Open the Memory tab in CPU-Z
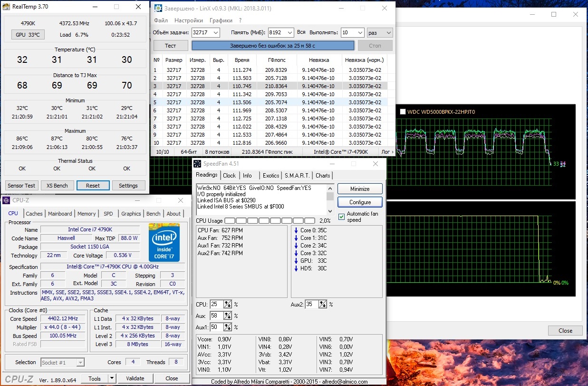 pyautogui.click(x=87, y=214)
